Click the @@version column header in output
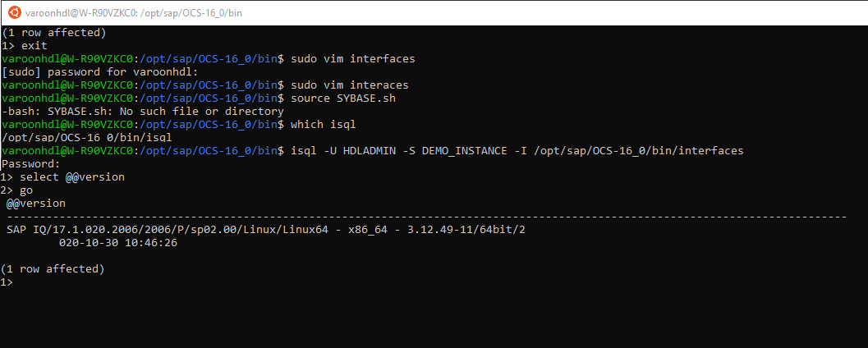 (x=36, y=203)
